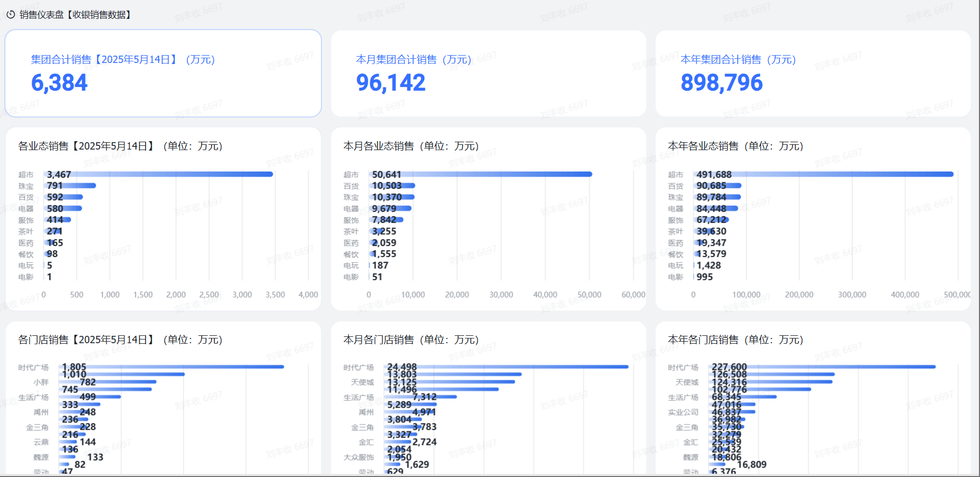Select the 珠宝 bar showing 791
The width and height of the screenshot is (980, 477).
(70, 186)
